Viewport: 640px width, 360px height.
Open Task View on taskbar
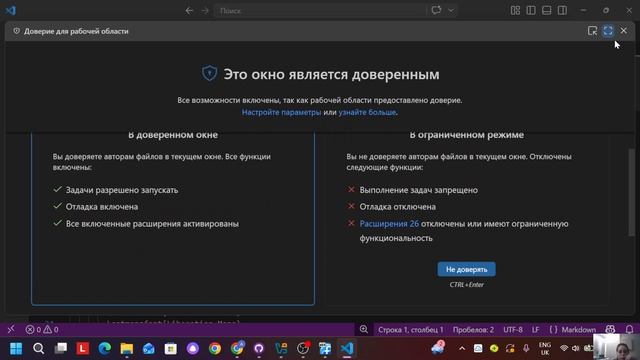[61, 349]
